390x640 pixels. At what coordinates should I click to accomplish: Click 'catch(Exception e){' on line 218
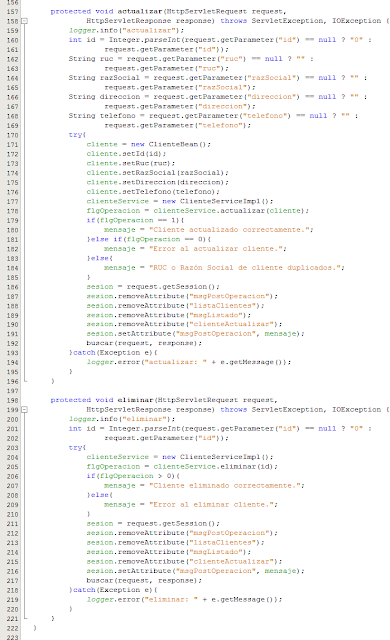[x=115, y=590]
